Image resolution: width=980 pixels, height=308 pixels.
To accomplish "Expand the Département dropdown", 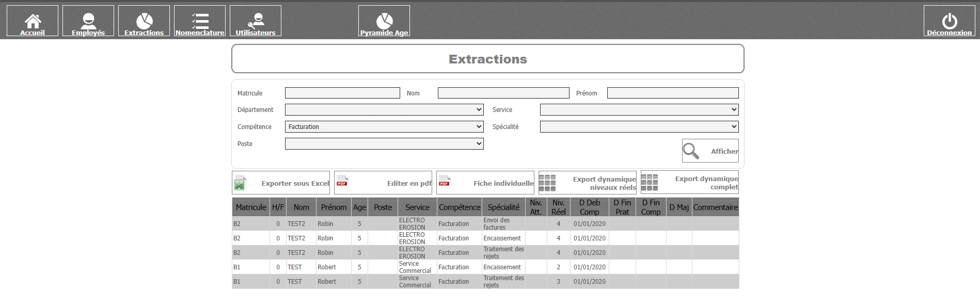I will 384,109.
